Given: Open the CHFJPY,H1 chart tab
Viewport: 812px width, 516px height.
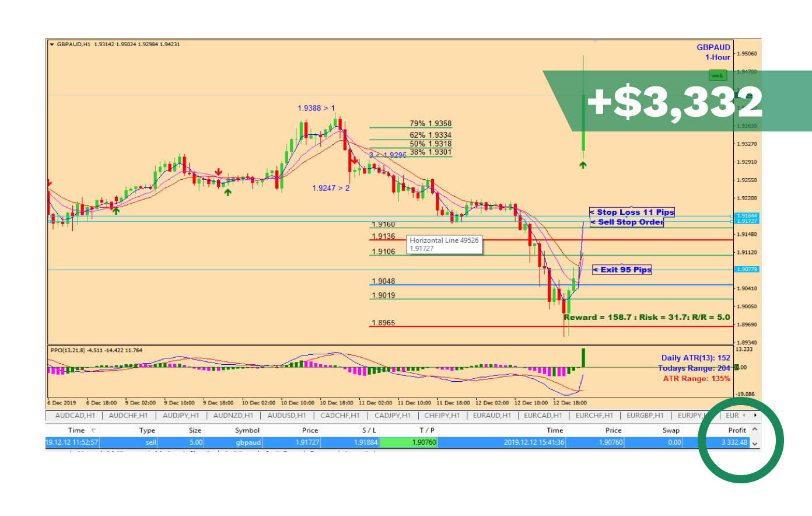Looking at the screenshot, I should tap(442, 416).
